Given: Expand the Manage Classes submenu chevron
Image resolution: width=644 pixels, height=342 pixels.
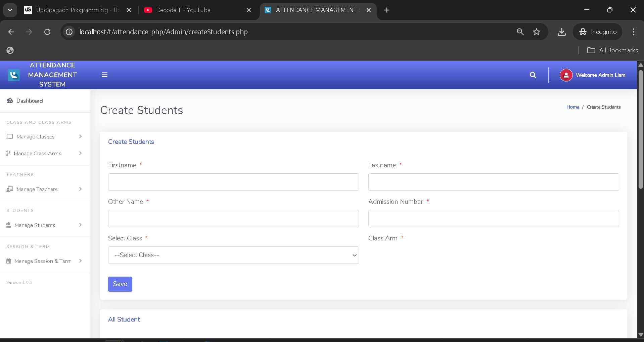Looking at the screenshot, I should (81, 136).
